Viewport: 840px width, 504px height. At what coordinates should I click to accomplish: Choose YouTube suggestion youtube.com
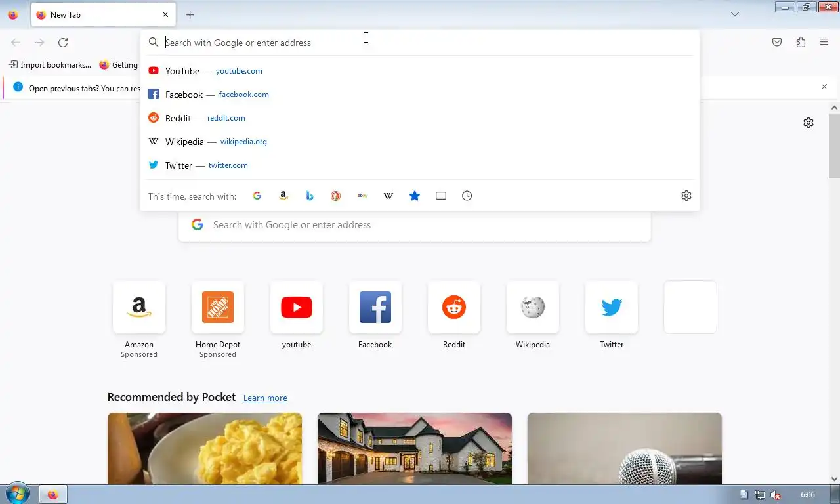pyautogui.click(x=420, y=71)
